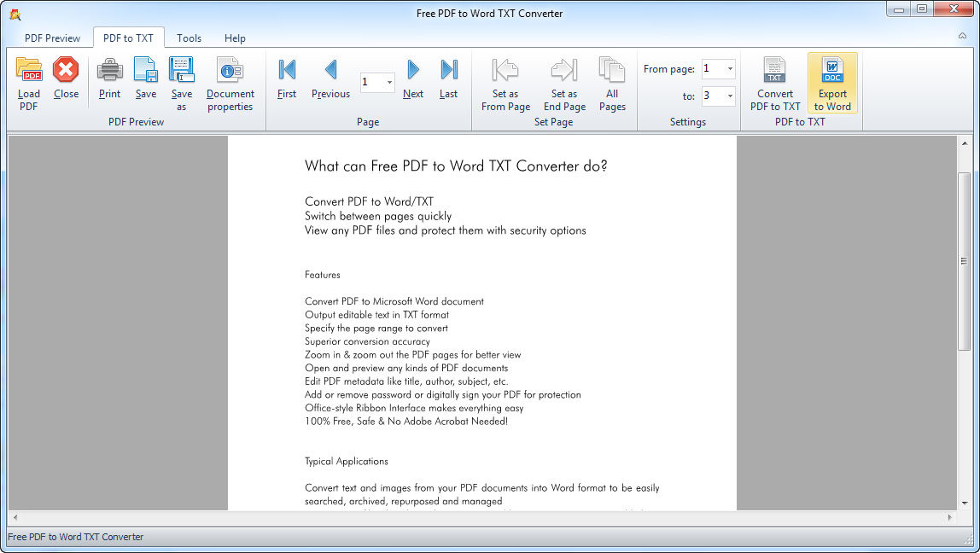Click Set as From Page icon
This screenshot has height=553, width=980.
tap(505, 69)
